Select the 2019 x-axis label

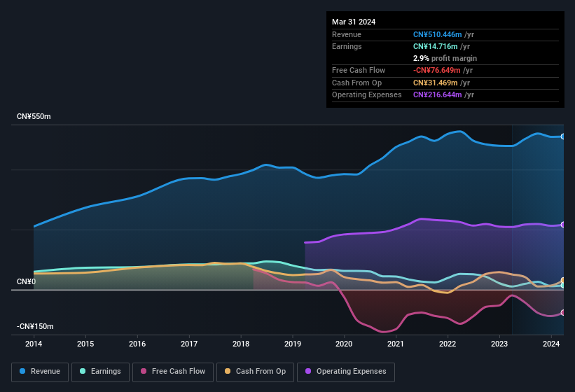tap(292, 344)
